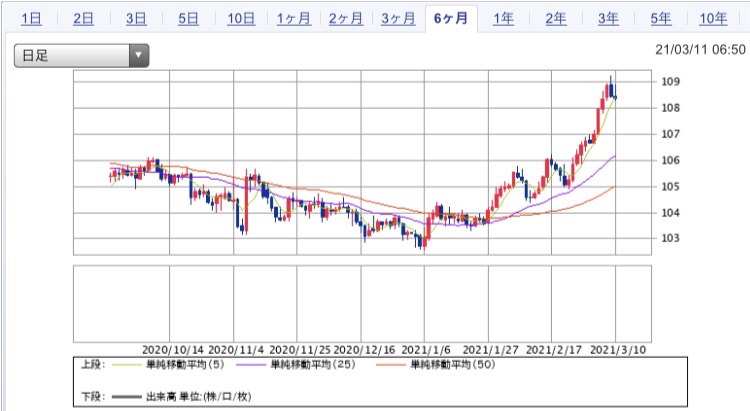Click the gray volume line swatch
The height and width of the screenshot is (411, 750).
pyautogui.click(x=127, y=397)
